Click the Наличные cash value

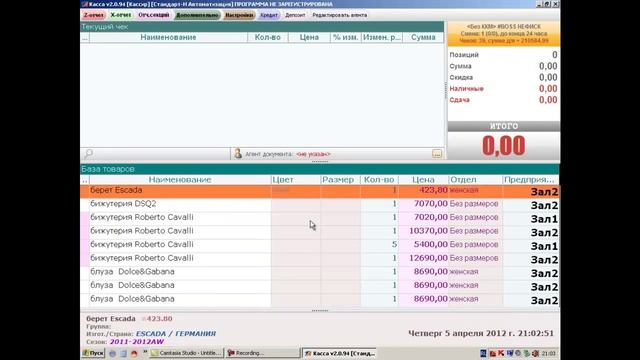click(x=548, y=89)
